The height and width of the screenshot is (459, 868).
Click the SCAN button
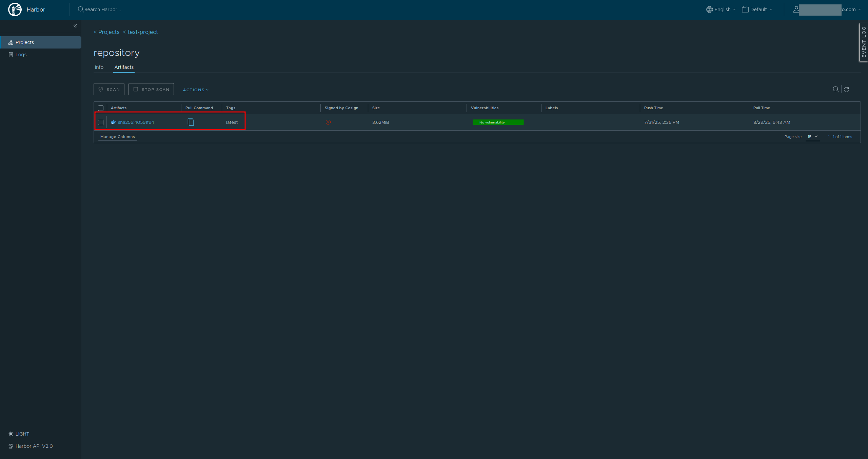click(109, 89)
